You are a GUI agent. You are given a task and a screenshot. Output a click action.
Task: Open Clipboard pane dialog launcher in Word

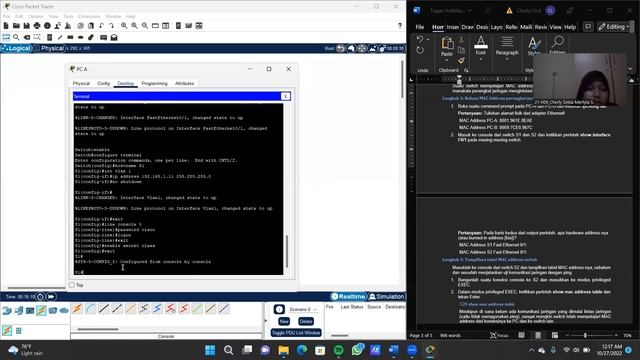[466, 70]
